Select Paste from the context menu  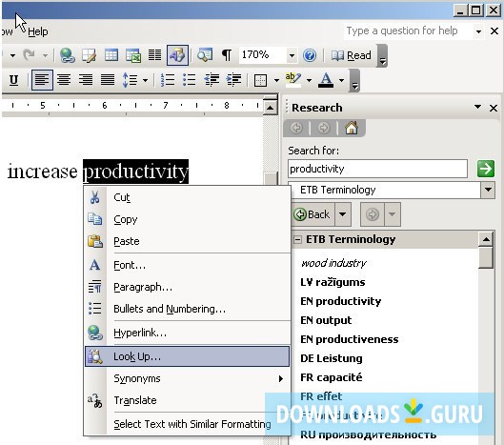click(x=187, y=241)
